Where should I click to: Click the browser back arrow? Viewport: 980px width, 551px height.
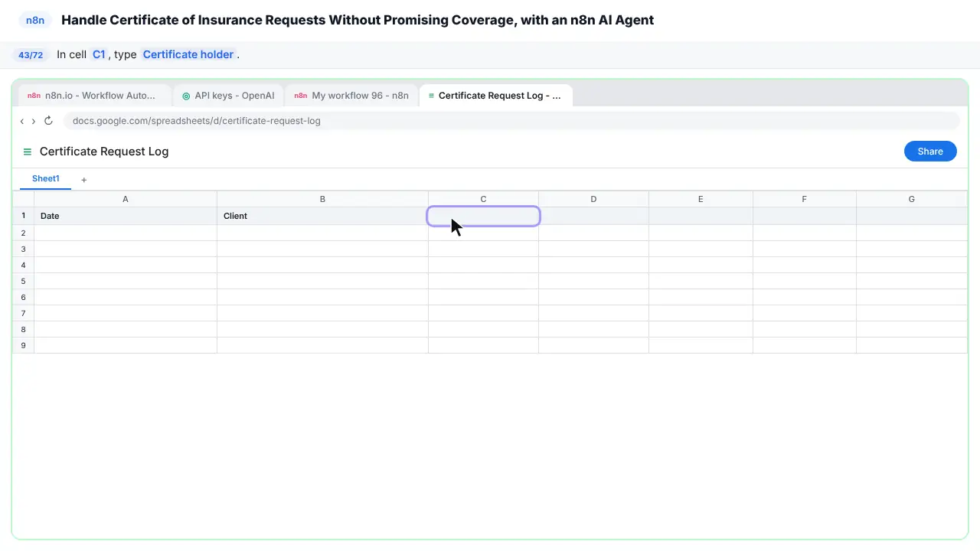pyautogui.click(x=22, y=121)
